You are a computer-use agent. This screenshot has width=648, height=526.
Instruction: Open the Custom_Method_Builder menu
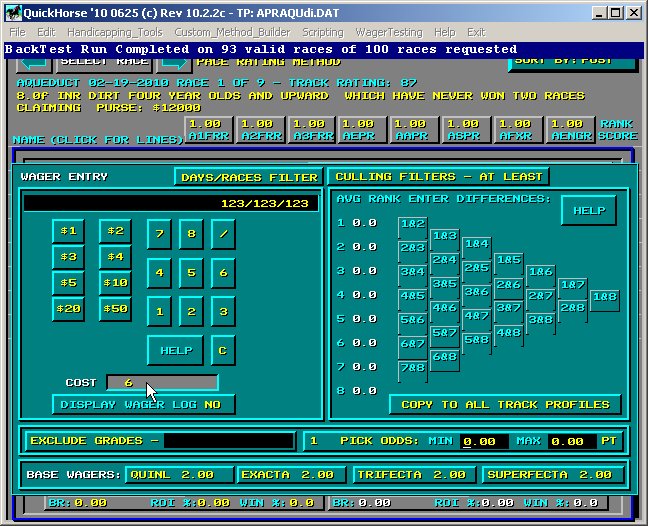[x=231, y=32]
